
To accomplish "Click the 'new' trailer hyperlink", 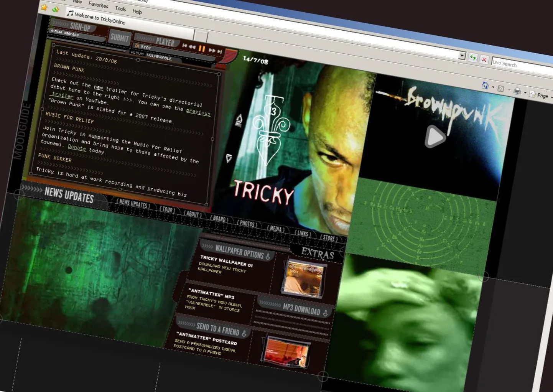I will [x=99, y=87].
